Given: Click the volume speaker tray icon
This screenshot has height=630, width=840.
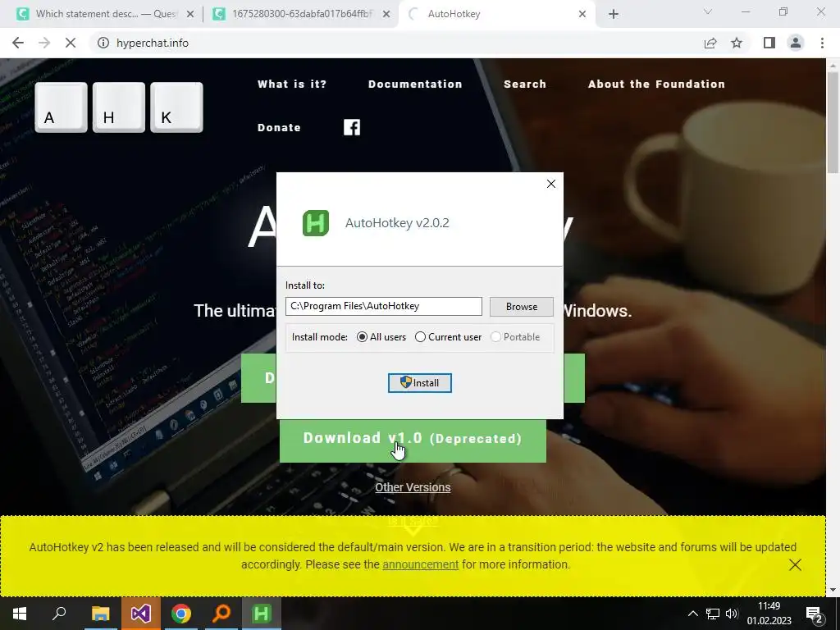Looking at the screenshot, I should click(732, 614).
